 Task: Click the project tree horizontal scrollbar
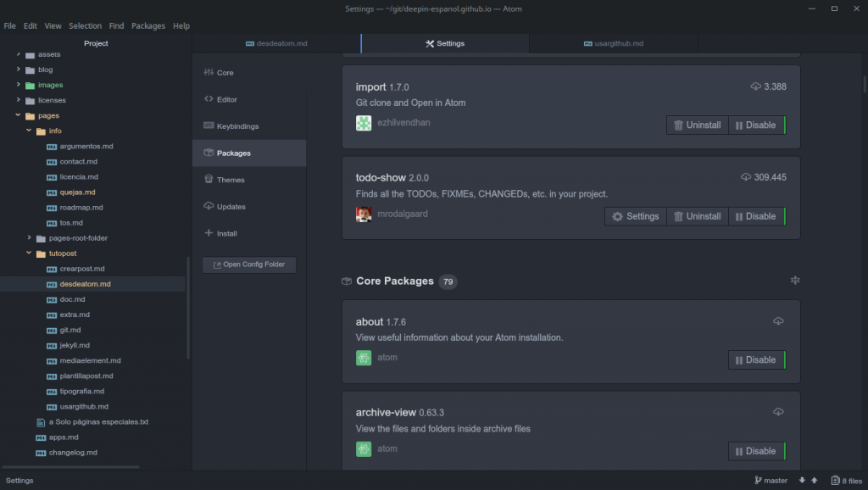[71, 467]
